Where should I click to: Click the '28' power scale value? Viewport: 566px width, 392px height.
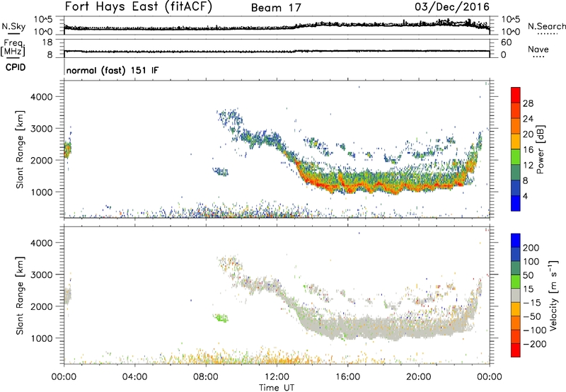point(528,103)
